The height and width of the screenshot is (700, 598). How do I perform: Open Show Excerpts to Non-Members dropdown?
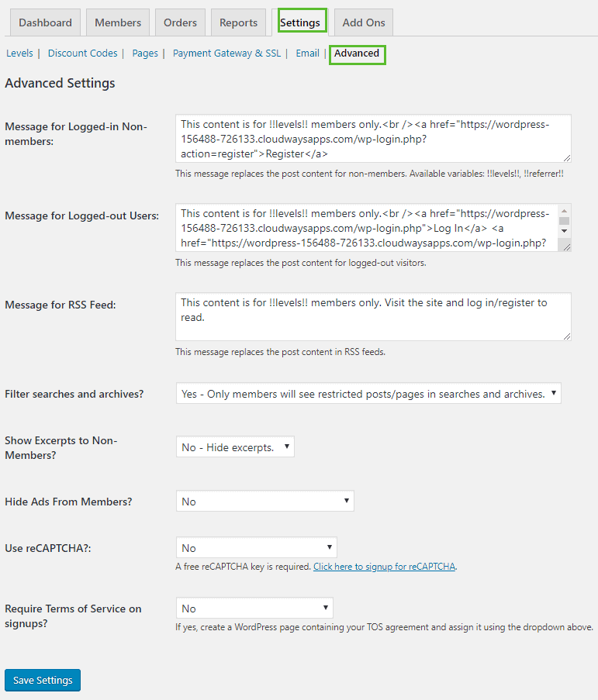coord(235,447)
